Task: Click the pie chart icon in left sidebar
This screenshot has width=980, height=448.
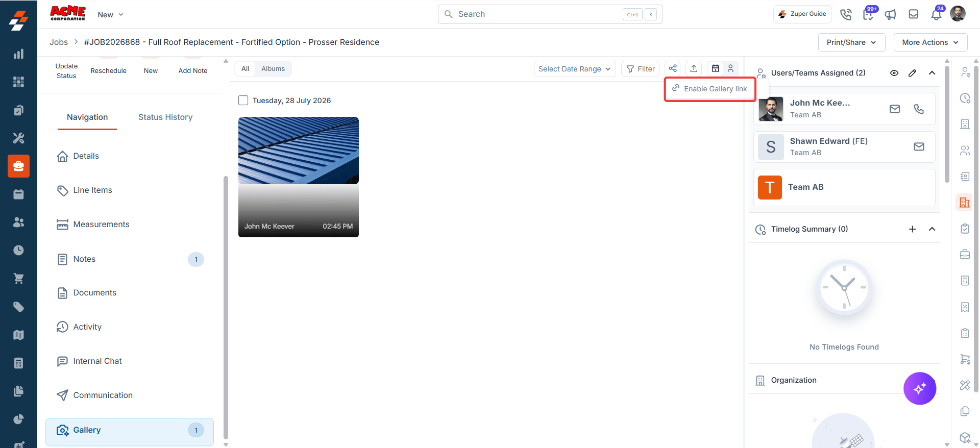Action: (18, 419)
